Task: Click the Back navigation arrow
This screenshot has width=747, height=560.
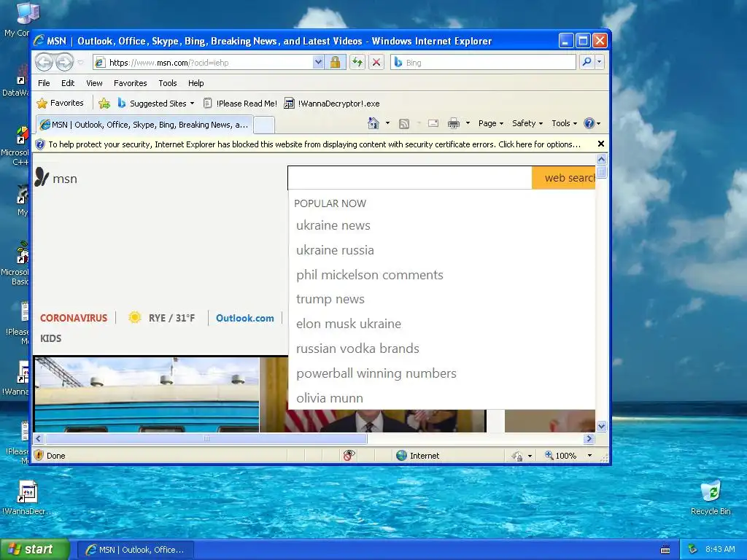Action: [44, 63]
